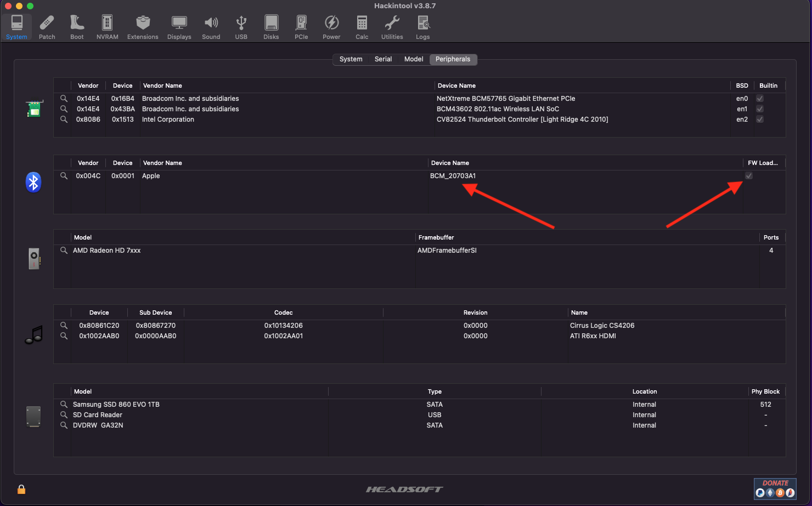The image size is (812, 506).
Task: Switch to the System tab
Action: click(x=351, y=59)
